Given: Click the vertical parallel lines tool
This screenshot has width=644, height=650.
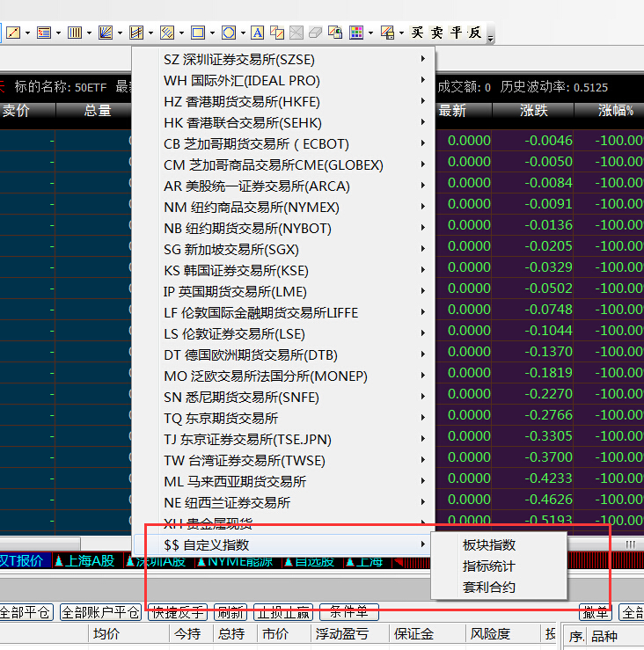Looking at the screenshot, I should click(75, 33).
